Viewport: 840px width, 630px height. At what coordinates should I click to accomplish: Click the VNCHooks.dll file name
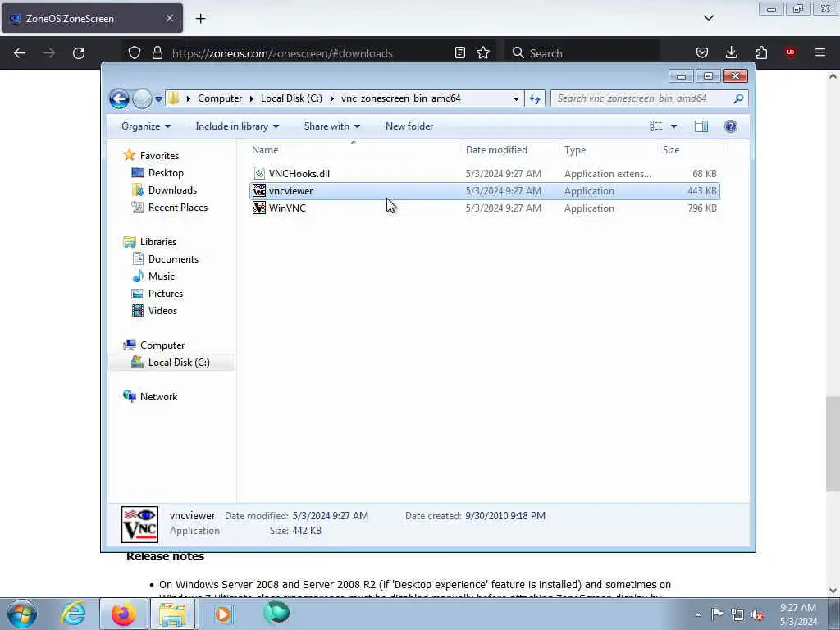(299, 174)
